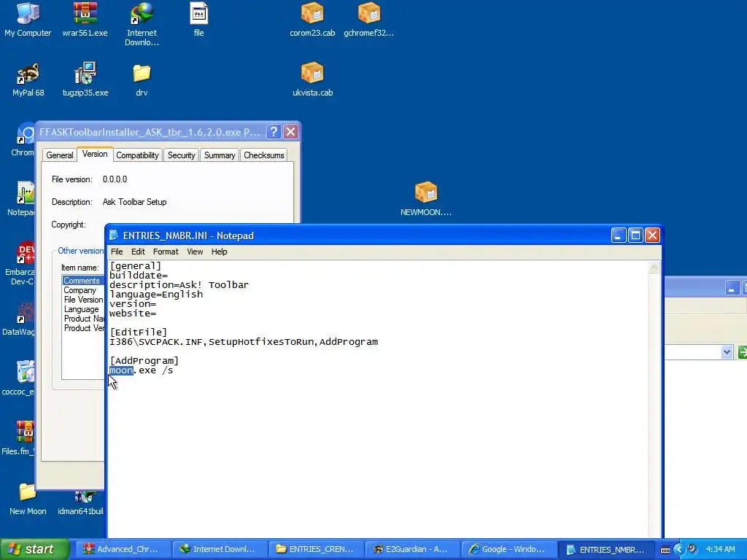
Task: Click on-screen keyboard tray icon
Action: 665,550
